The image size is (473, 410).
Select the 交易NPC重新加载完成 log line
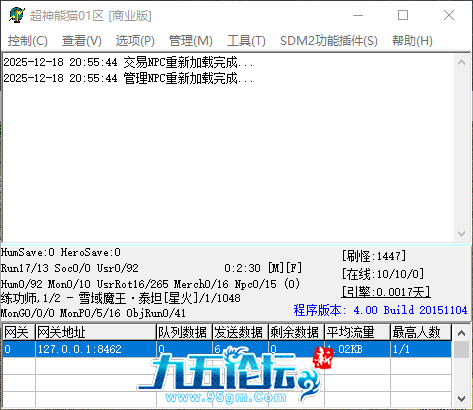(128, 62)
